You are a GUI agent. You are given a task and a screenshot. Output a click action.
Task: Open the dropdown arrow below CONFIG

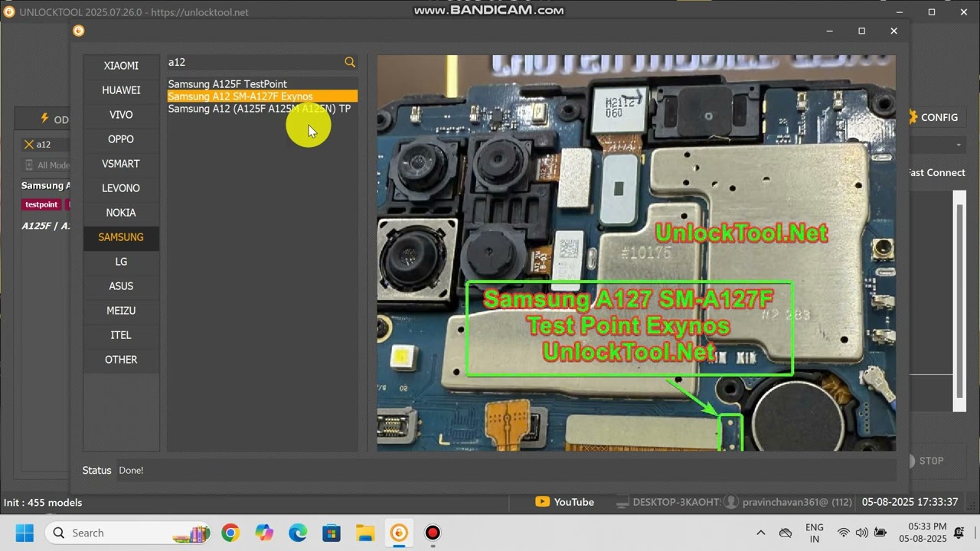click(x=959, y=145)
